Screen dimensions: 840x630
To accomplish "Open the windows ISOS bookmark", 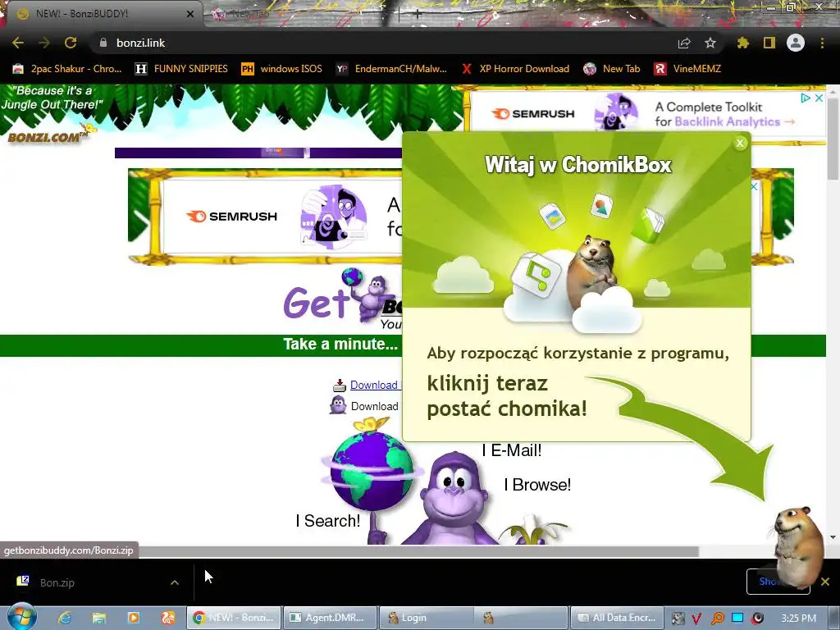I will point(282,69).
